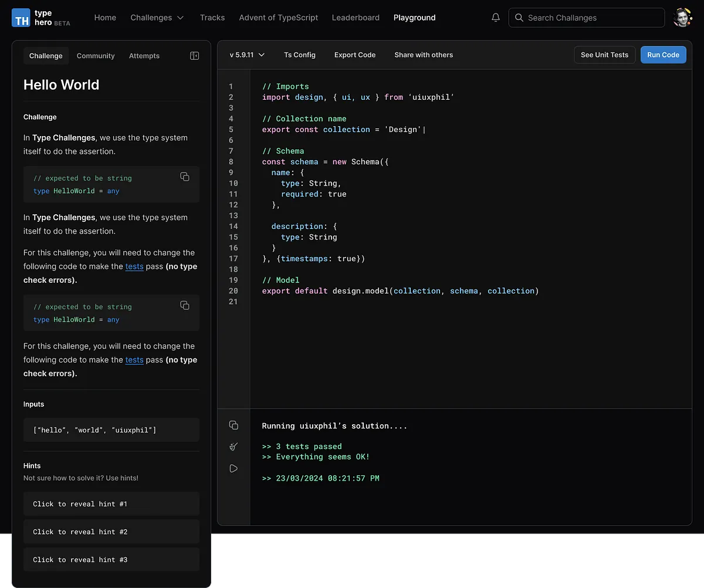Reveal hint #1
The width and height of the screenshot is (704, 588).
tap(111, 503)
